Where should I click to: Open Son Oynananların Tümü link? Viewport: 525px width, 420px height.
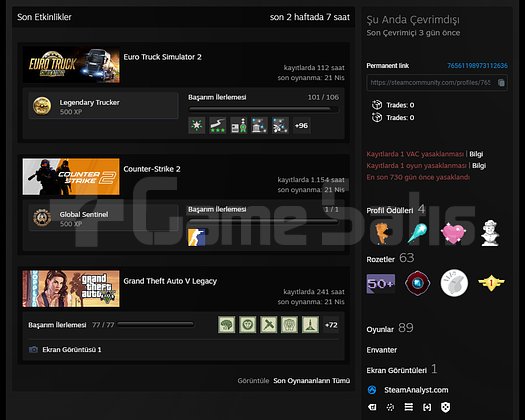[x=311, y=381]
